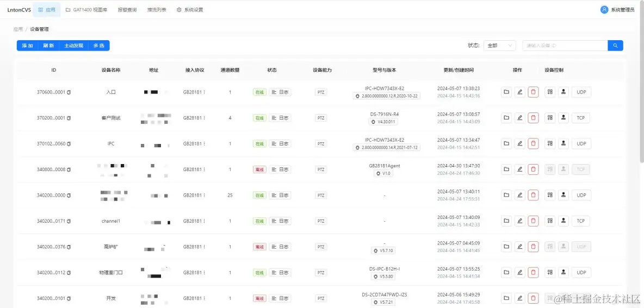Screen dimensions: 644x308
Task: Edit the device with ID 340800...0008
Action: point(519,169)
